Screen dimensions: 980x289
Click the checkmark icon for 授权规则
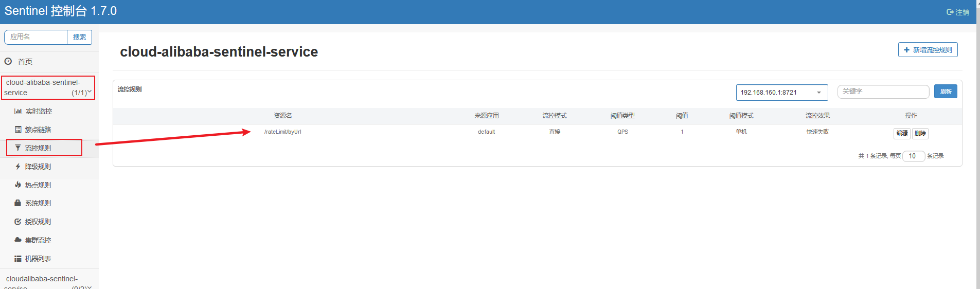18,222
